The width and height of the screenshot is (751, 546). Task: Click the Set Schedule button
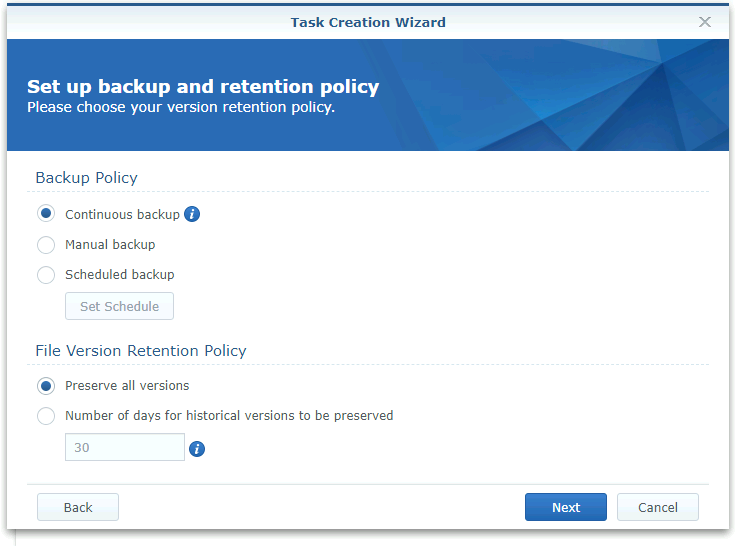[x=119, y=306]
